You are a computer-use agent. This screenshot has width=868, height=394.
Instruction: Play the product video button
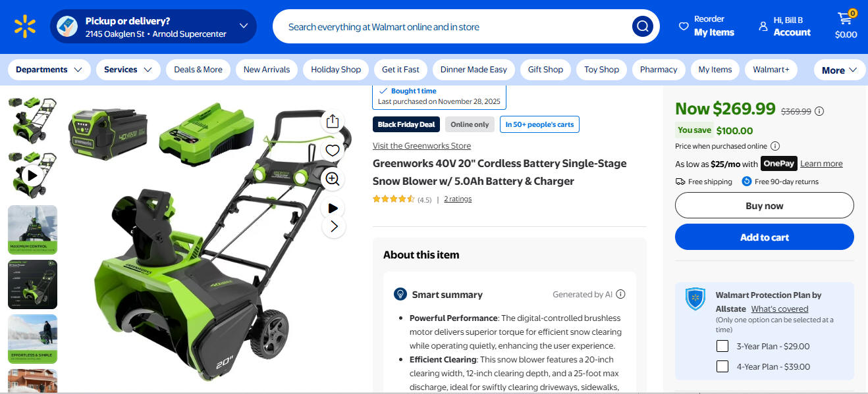tap(333, 208)
